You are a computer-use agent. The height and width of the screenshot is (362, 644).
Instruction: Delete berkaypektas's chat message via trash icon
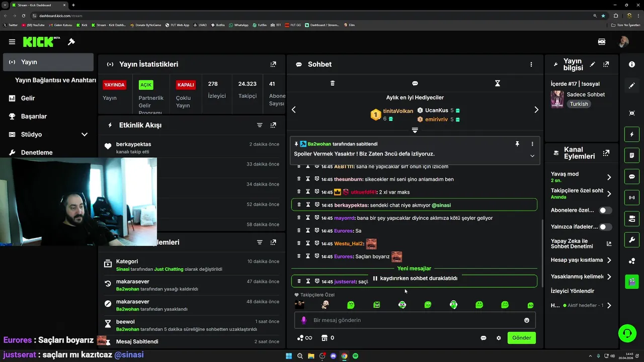tap(299, 205)
